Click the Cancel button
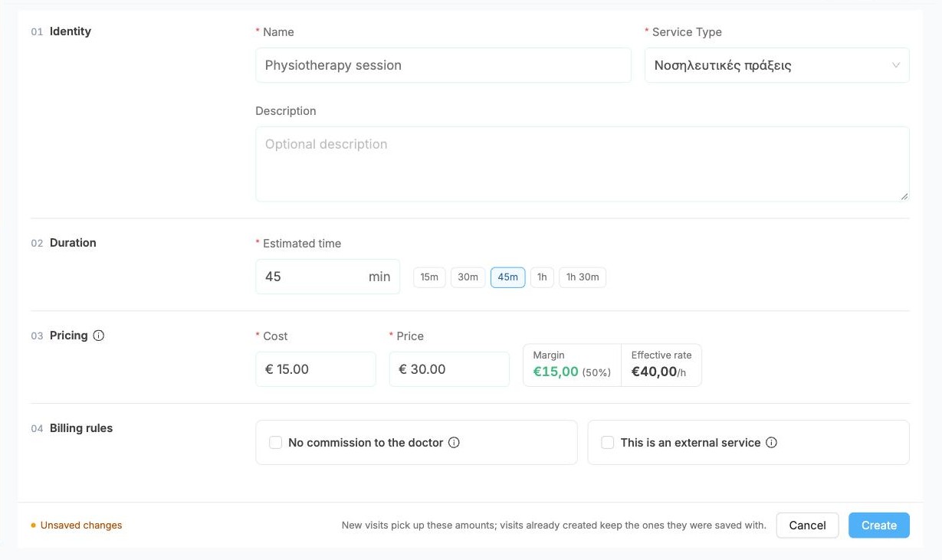Viewport: 942px width, 560px height. pyautogui.click(x=807, y=525)
